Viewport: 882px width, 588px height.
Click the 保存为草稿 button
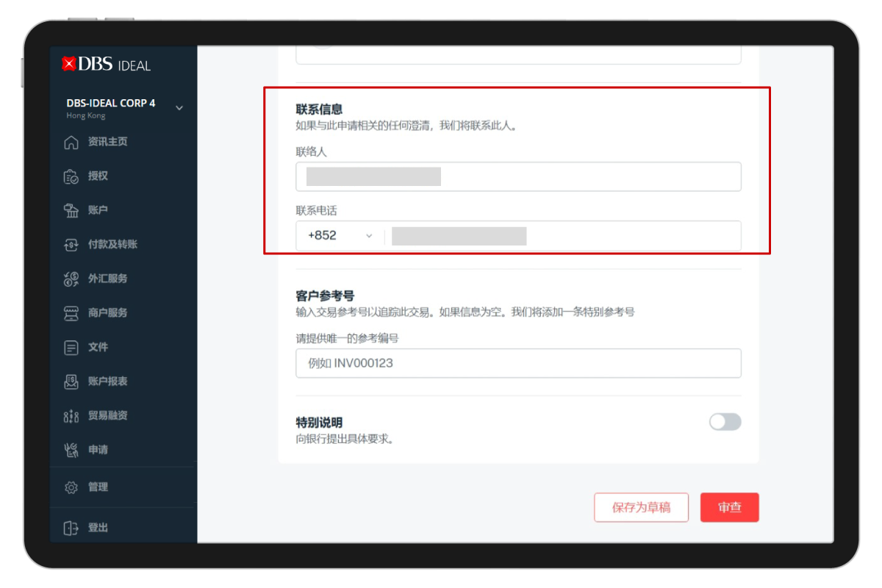641,507
